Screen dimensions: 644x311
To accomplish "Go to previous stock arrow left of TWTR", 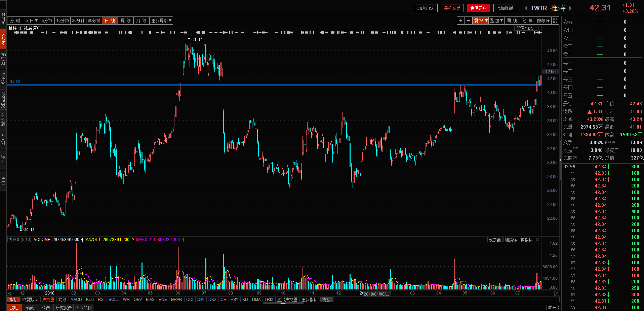I will [x=526, y=8].
